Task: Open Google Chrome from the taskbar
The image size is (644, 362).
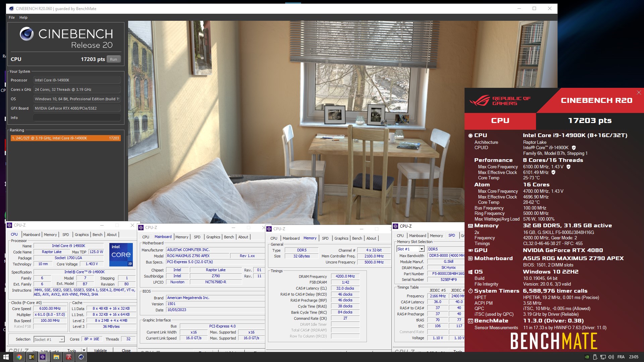Action: pos(19,357)
